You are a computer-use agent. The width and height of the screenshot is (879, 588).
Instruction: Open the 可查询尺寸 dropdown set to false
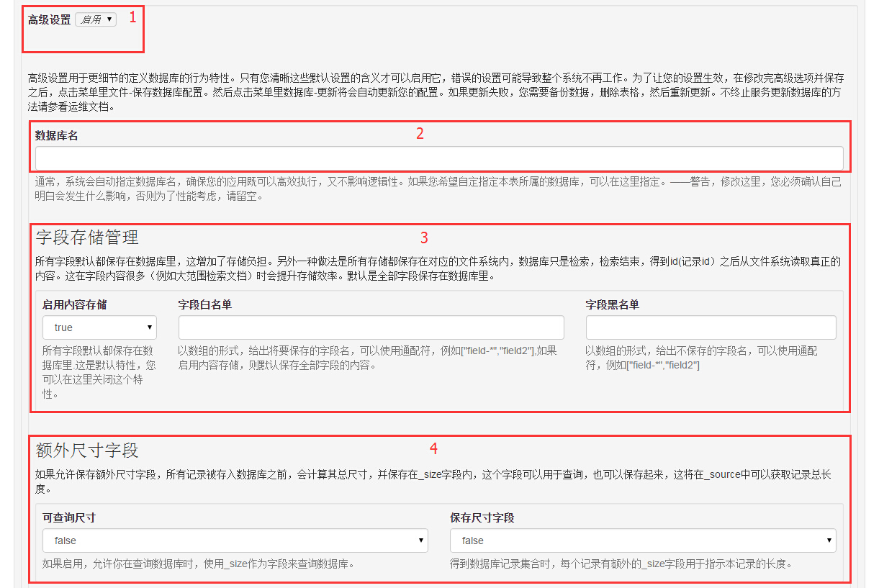[x=235, y=540]
